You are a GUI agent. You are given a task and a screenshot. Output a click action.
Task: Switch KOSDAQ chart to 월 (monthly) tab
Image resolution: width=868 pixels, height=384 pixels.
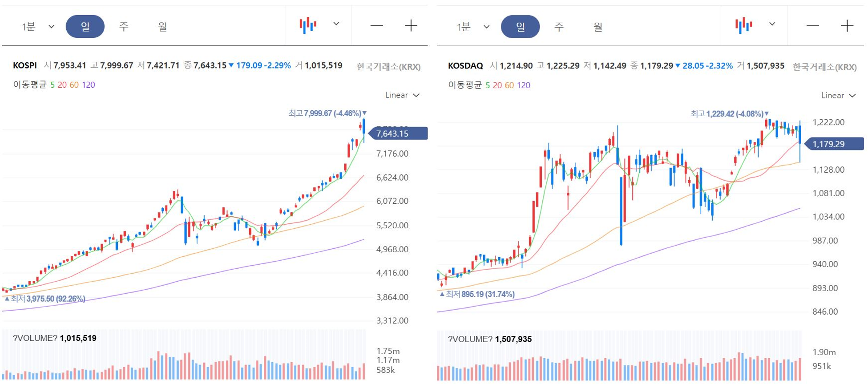(598, 27)
